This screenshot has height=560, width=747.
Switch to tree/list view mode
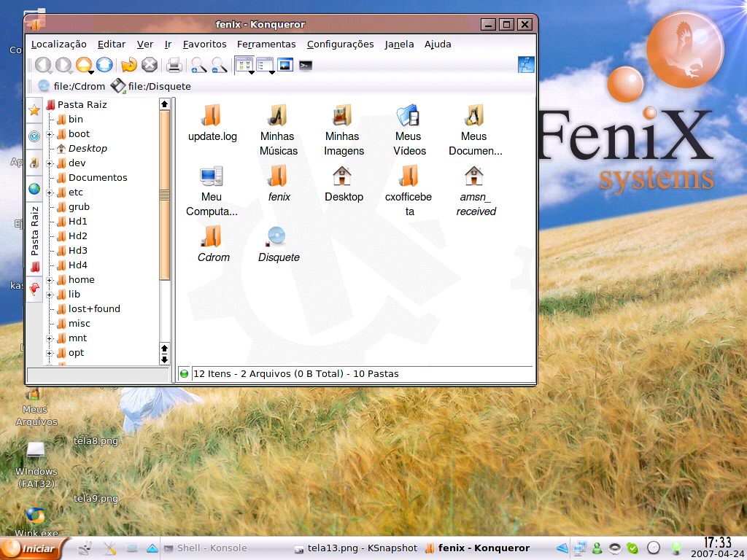point(264,65)
